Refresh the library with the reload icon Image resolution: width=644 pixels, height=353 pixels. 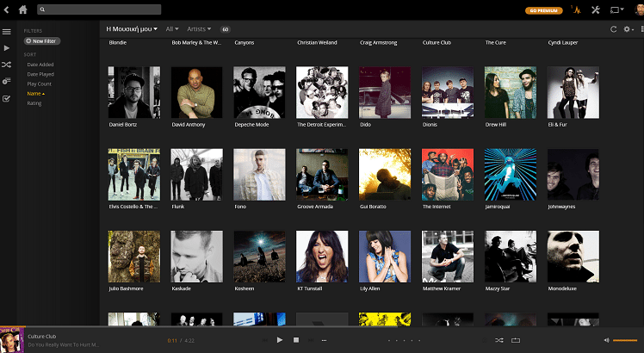(613, 29)
